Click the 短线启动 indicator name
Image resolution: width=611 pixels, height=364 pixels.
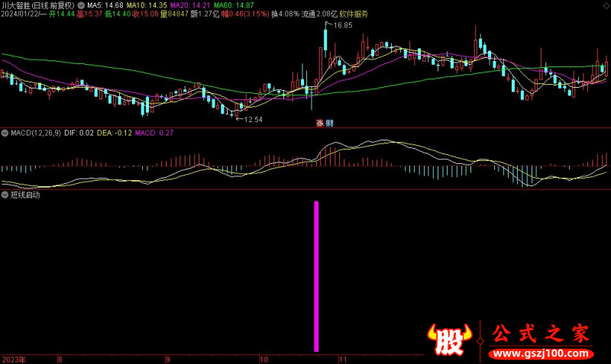coord(25,195)
